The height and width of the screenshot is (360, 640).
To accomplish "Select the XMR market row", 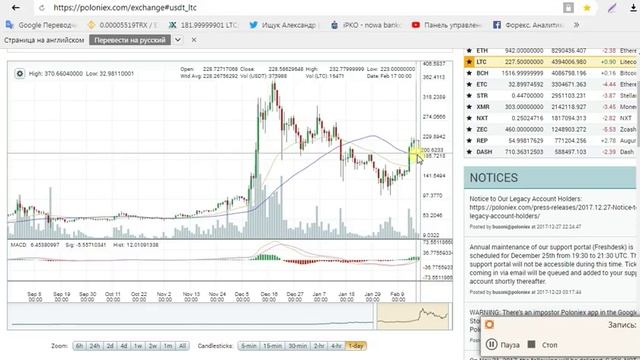I will 550,107.
